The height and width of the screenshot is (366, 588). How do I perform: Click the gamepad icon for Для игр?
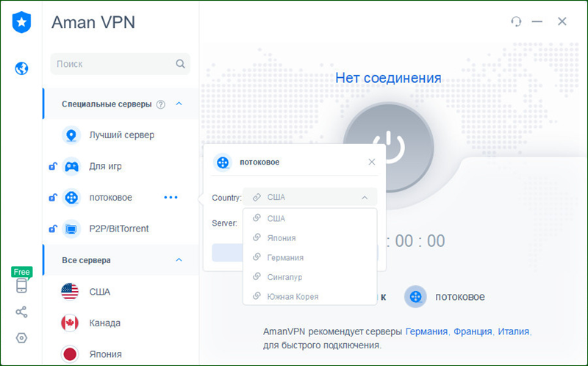coord(71,166)
